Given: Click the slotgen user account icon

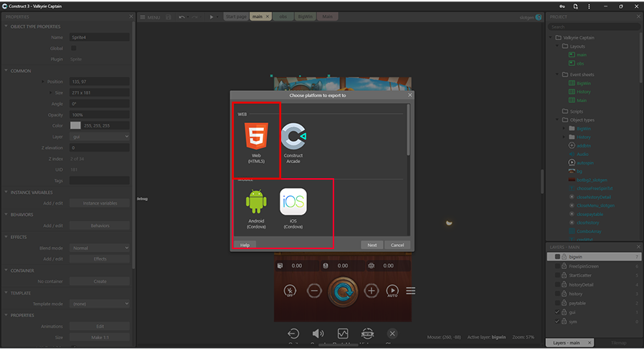Looking at the screenshot, I should point(538,16).
